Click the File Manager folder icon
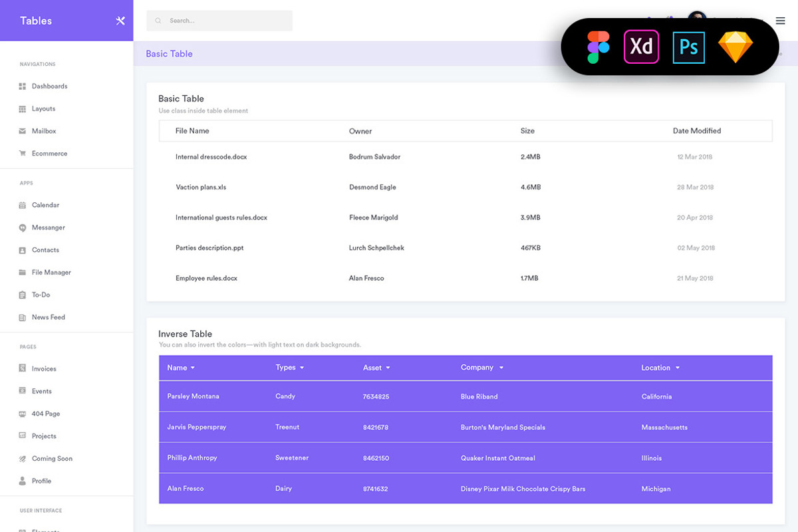 pyautogui.click(x=23, y=272)
